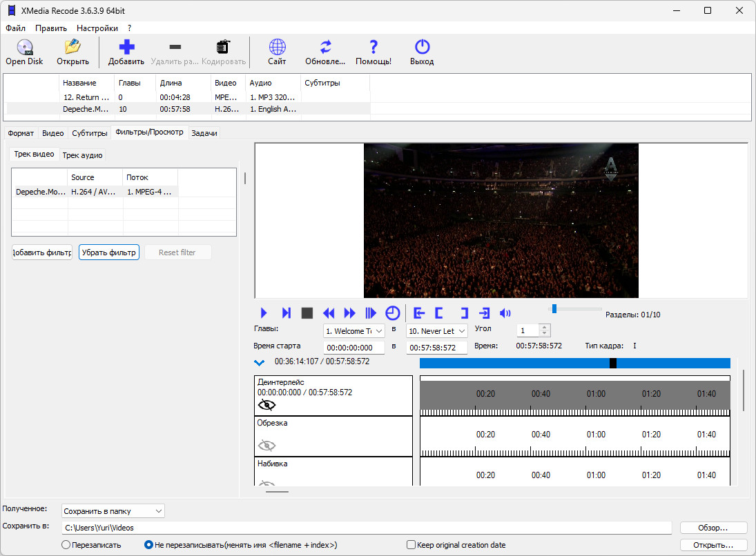
Task: Toggle Обрезка filter eye visibility icon
Action: point(266,446)
